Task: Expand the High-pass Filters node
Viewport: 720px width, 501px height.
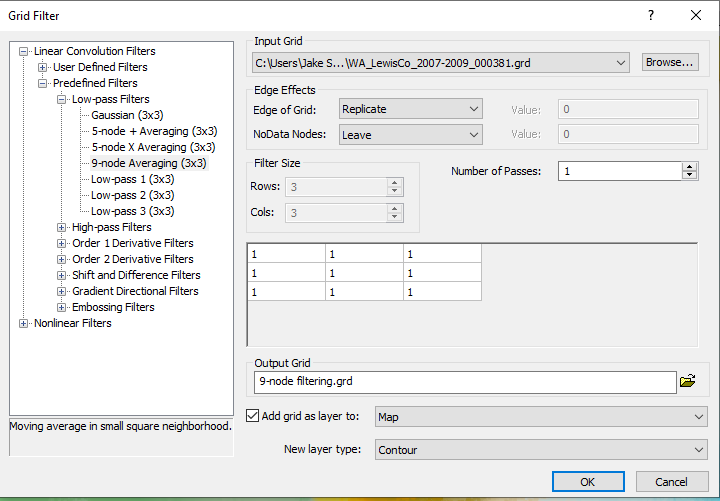Action: tap(62, 227)
